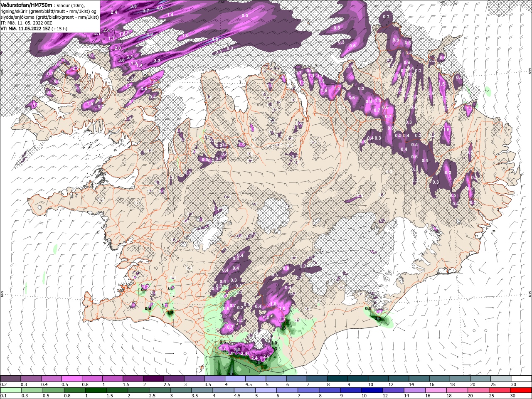Click the top legend swatch between 9 and 10

[358, 379]
